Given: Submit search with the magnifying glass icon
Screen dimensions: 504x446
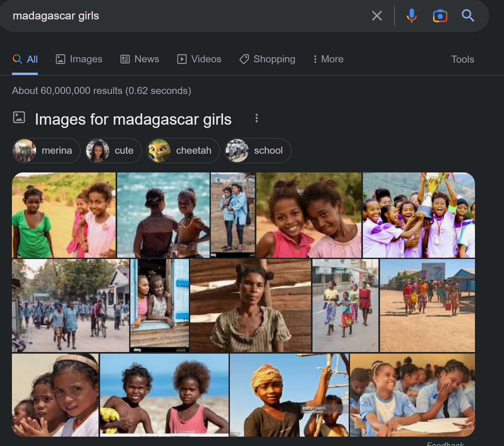Looking at the screenshot, I should pos(468,16).
